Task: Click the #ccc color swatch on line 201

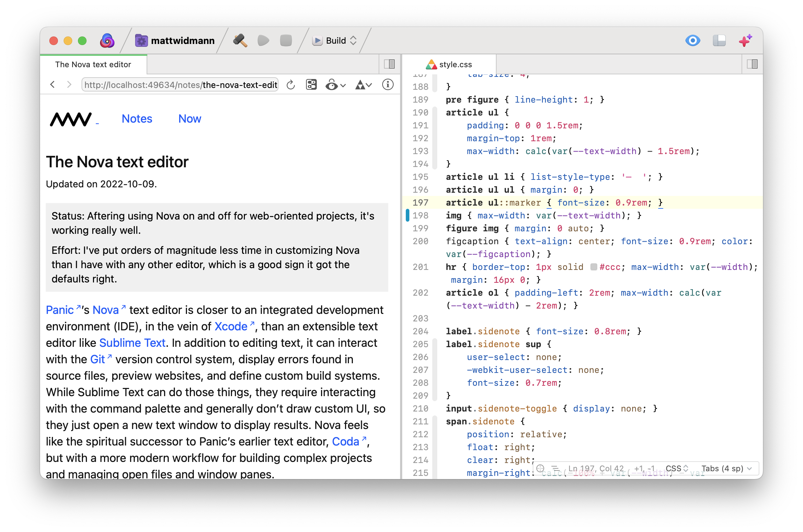Action: [x=593, y=267]
